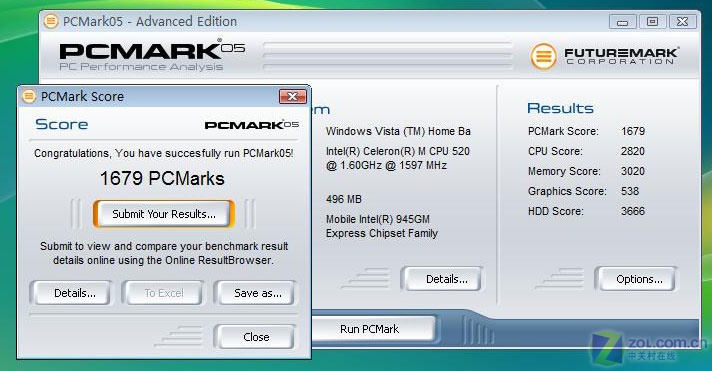Click Close button in score dialog
712x371 pixels.
click(256, 337)
